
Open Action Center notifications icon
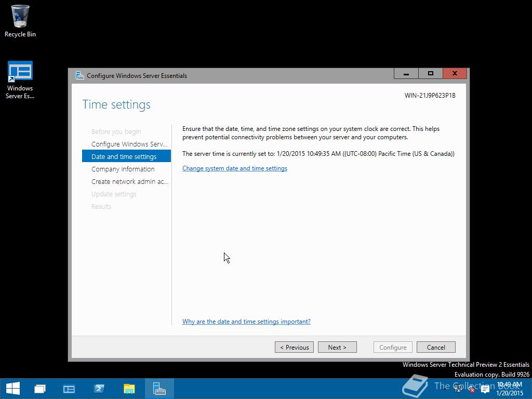(485, 390)
